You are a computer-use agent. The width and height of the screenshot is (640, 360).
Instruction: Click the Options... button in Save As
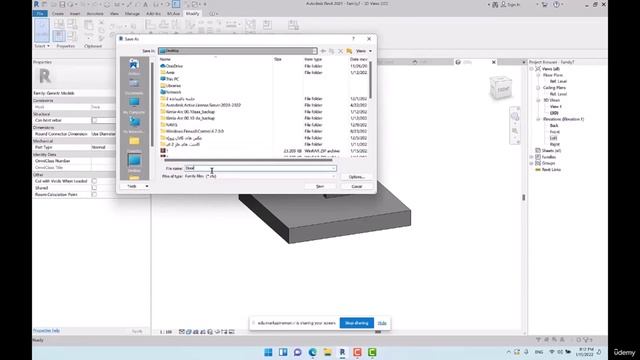click(356, 177)
